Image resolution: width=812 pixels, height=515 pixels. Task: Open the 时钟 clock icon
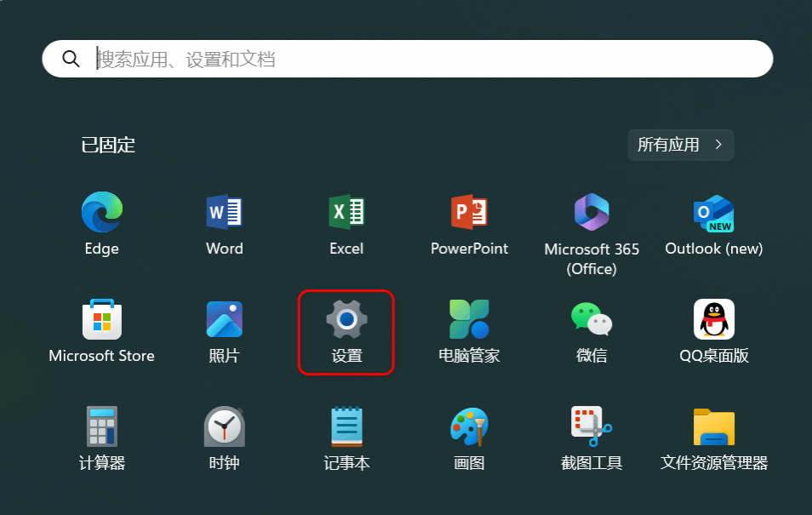tap(224, 426)
